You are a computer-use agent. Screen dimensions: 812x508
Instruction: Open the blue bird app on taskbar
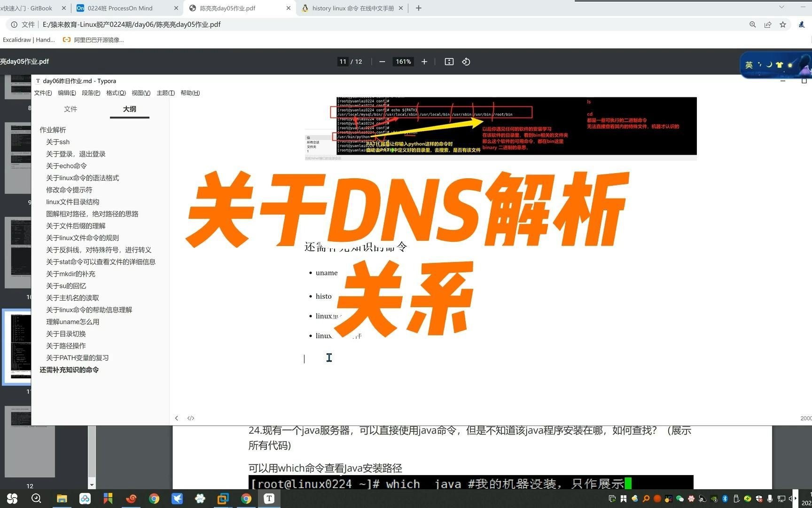pos(177,499)
